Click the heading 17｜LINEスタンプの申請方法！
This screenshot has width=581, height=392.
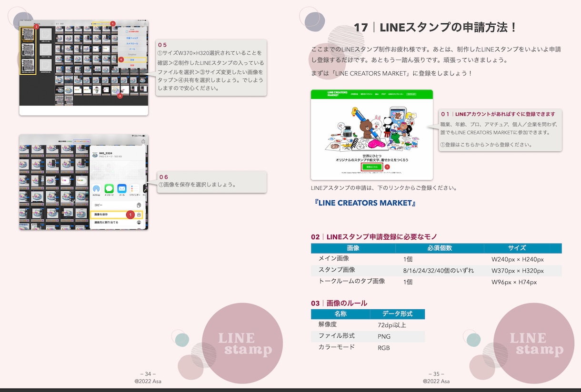435,28
